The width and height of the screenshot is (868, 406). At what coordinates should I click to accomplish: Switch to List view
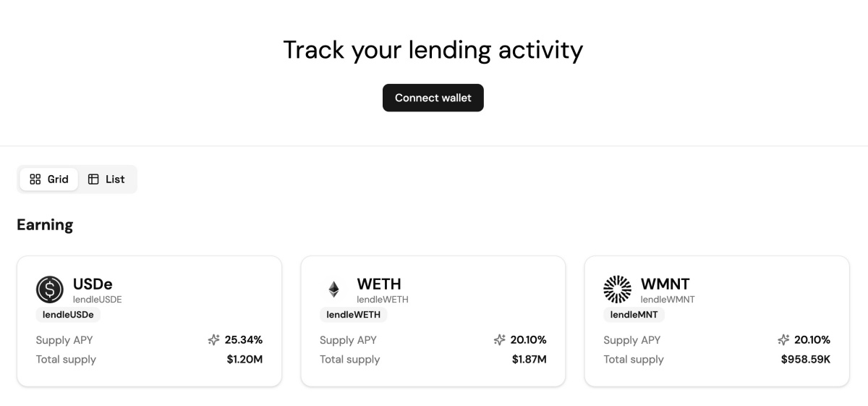click(106, 179)
